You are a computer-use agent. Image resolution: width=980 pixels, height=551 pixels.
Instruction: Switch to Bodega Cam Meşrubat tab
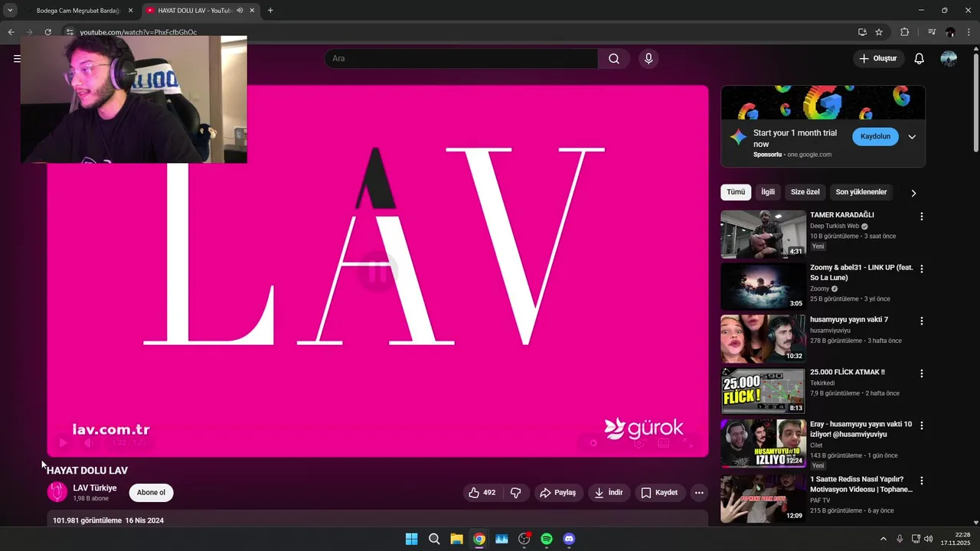(78, 11)
